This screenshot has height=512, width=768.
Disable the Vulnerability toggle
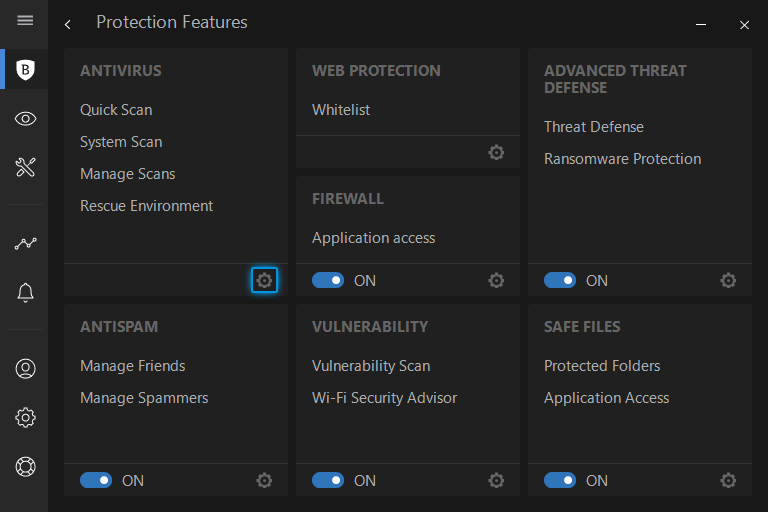328,480
